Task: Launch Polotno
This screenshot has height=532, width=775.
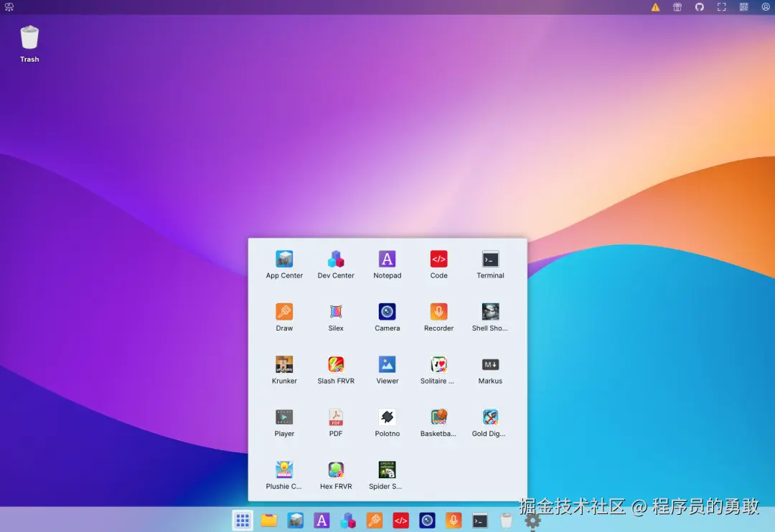Action: pyautogui.click(x=387, y=423)
